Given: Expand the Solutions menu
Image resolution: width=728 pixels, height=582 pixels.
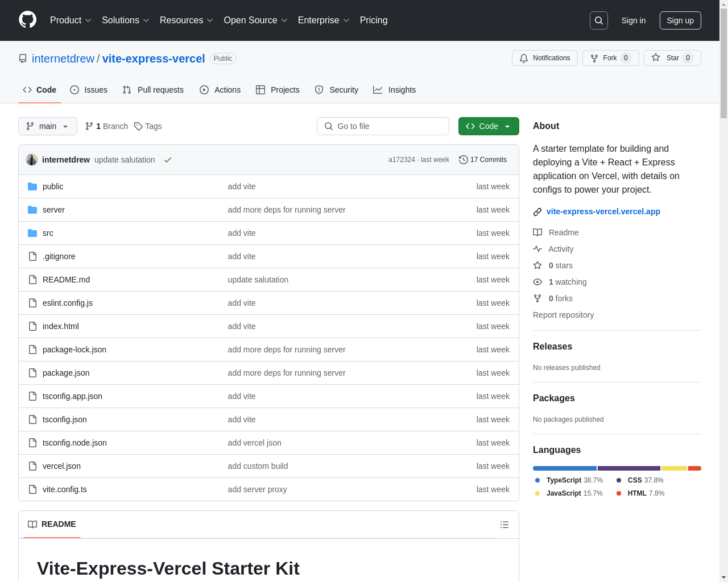Looking at the screenshot, I should pyautogui.click(x=126, y=20).
